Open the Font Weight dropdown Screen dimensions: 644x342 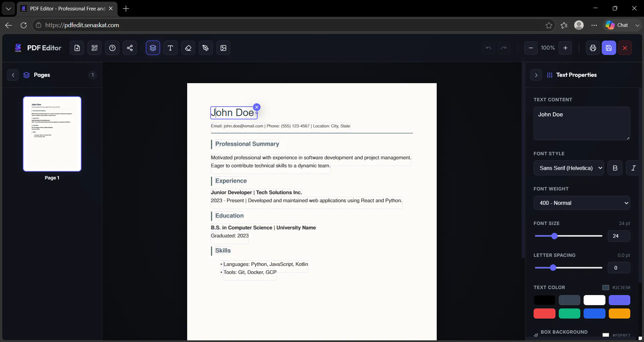point(582,203)
